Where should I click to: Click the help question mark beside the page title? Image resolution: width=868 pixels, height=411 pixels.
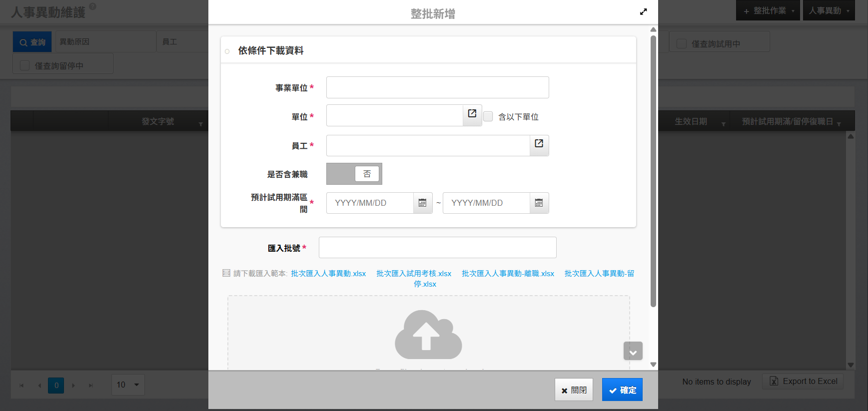[92, 6]
